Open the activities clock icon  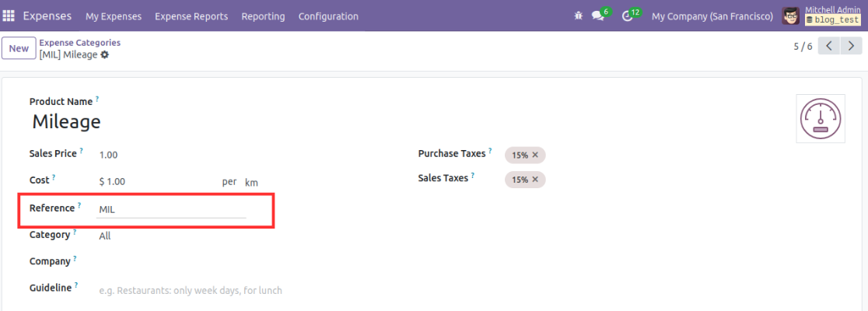click(x=627, y=16)
